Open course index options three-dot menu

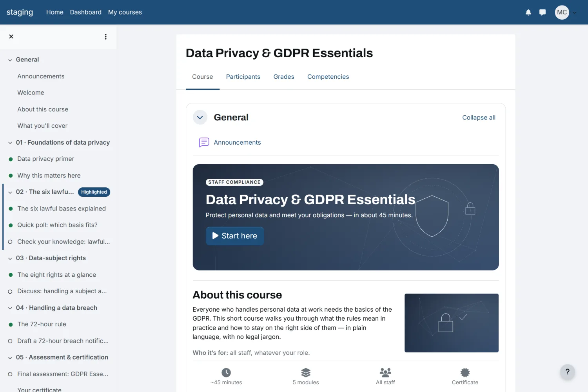105,37
